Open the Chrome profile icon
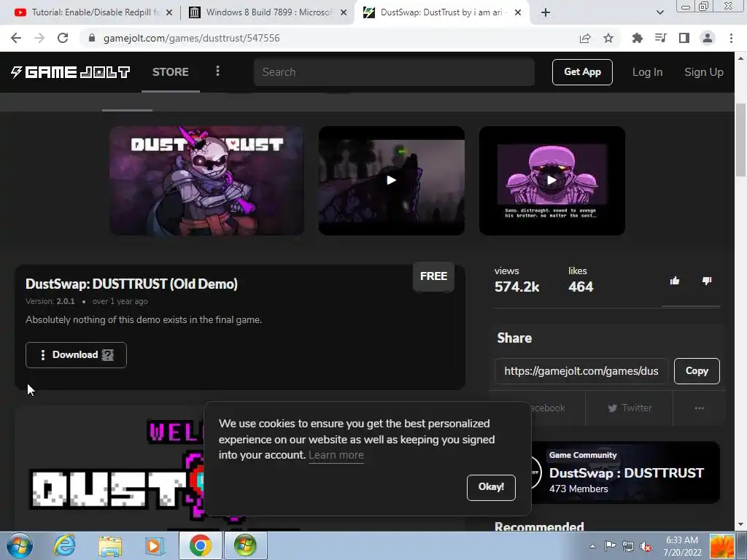The height and width of the screenshot is (560, 747). (708, 38)
